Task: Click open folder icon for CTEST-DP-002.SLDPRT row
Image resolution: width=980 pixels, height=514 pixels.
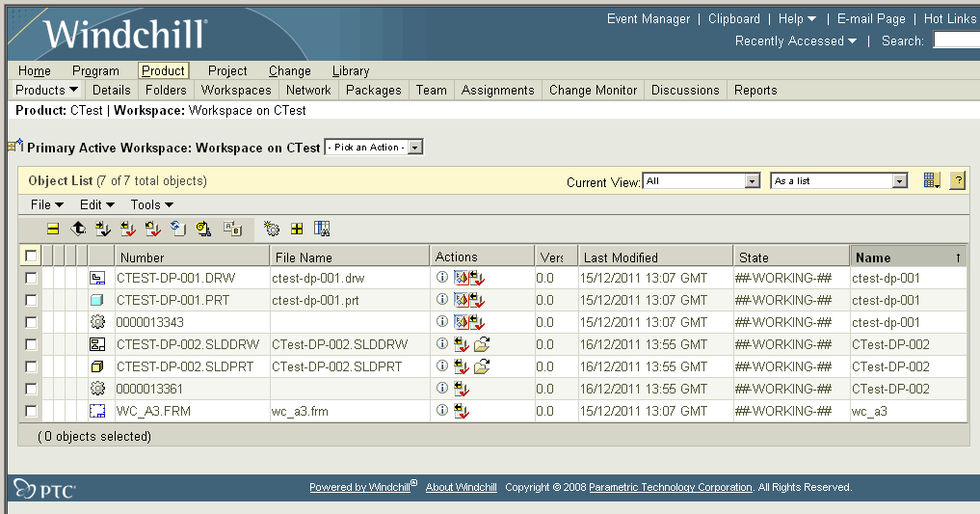Action: point(481,366)
